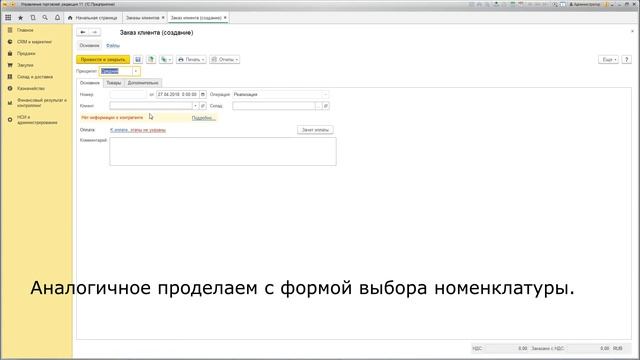Click the Склад input field
Screen dimensions: 640x360
[274, 106]
